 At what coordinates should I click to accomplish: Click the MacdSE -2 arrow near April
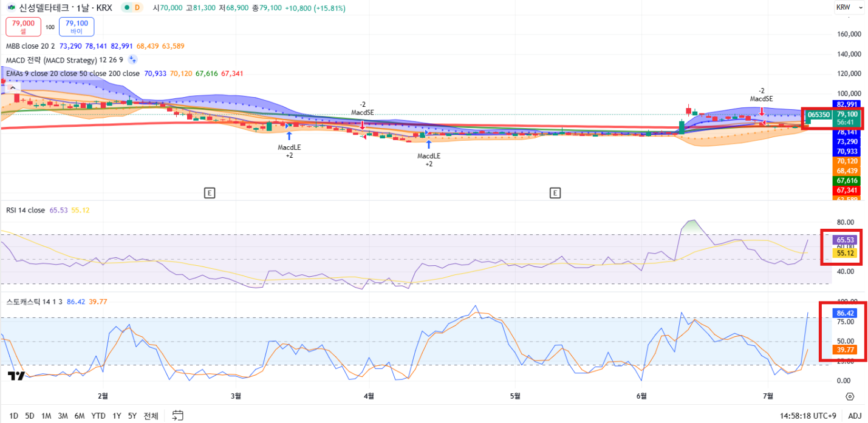point(362,124)
